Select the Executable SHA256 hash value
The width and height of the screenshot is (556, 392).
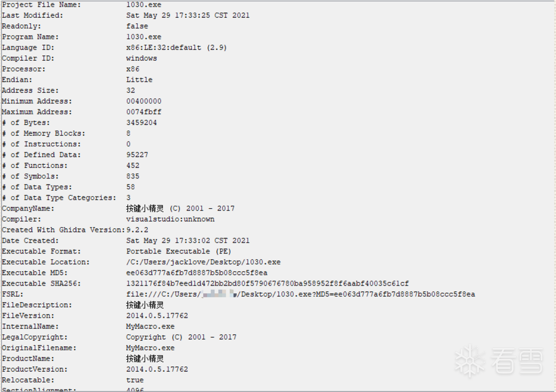(267, 283)
